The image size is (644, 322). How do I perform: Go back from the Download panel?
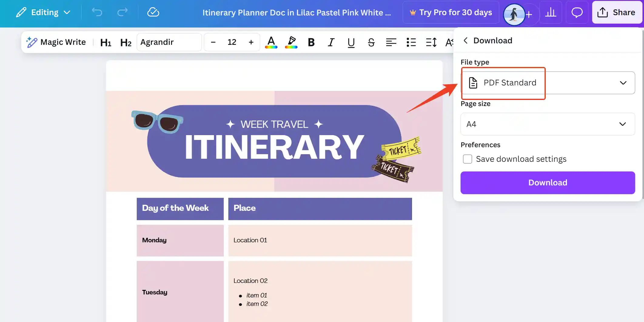point(466,40)
